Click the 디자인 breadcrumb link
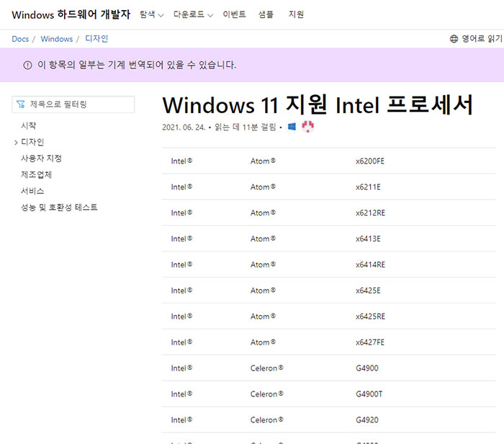The image size is (504, 444). pyautogui.click(x=96, y=39)
